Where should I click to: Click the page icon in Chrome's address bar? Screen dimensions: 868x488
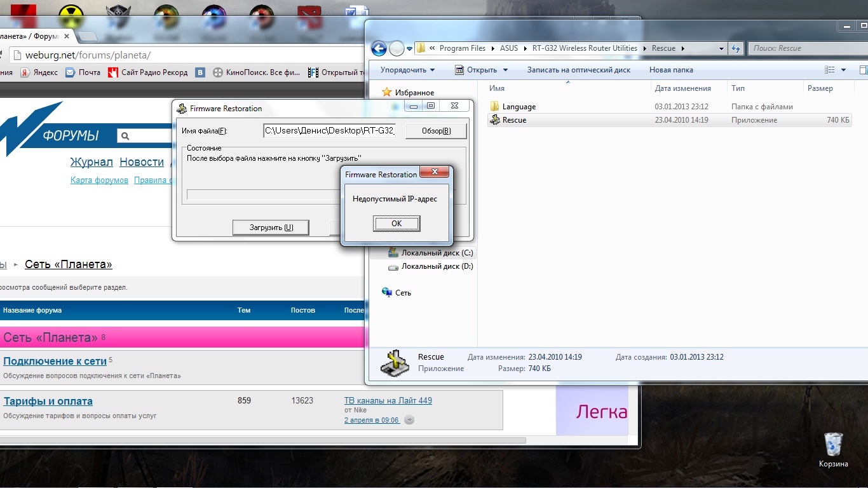(x=17, y=55)
